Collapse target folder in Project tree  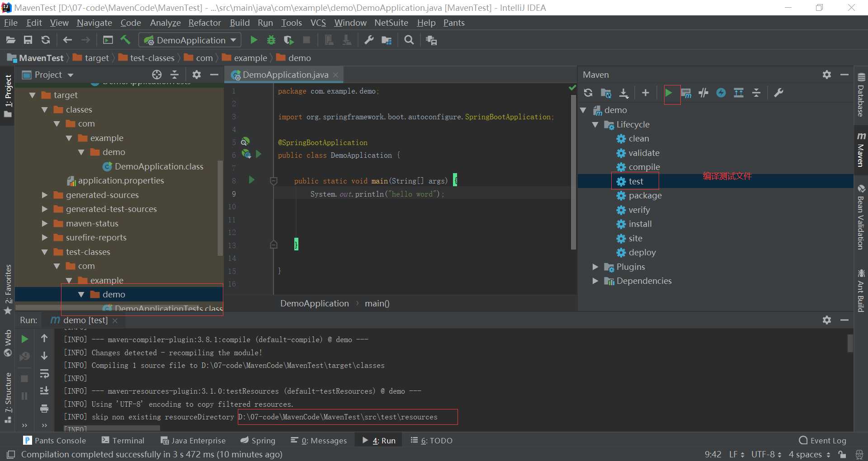pos(32,95)
